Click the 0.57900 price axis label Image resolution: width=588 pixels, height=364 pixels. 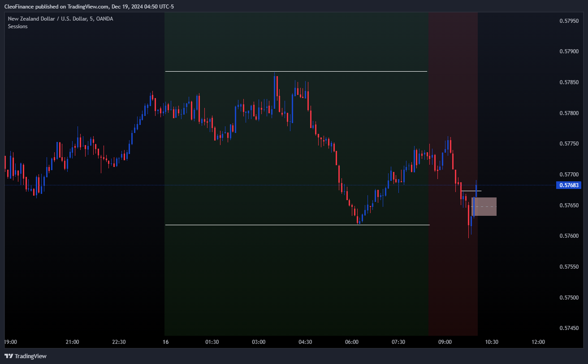pyautogui.click(x=568, y=51)
